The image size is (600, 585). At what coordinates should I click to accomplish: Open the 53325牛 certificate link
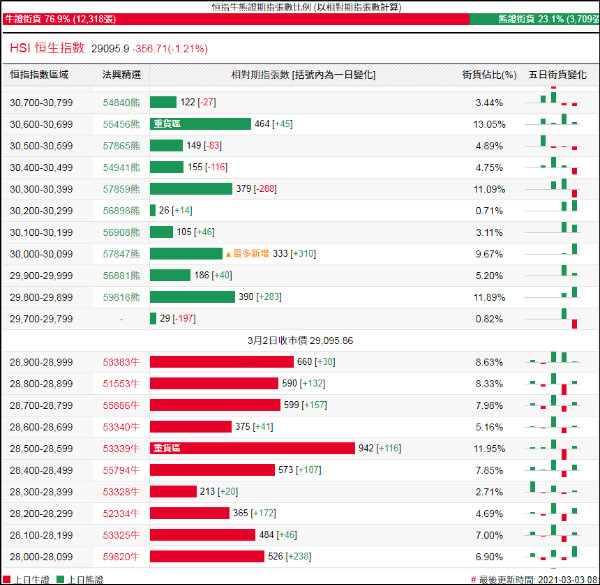click(x=121, y=535)
